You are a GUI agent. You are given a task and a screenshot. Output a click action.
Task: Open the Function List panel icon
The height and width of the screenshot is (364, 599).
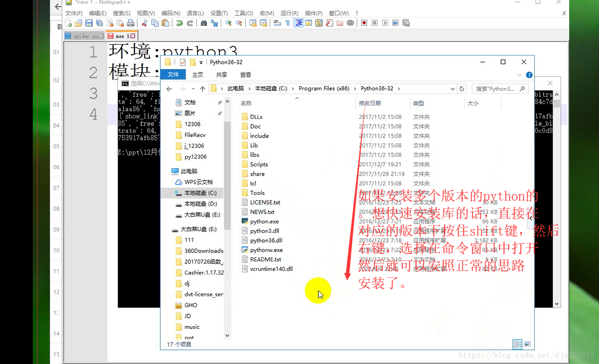(x=330, y=23)
